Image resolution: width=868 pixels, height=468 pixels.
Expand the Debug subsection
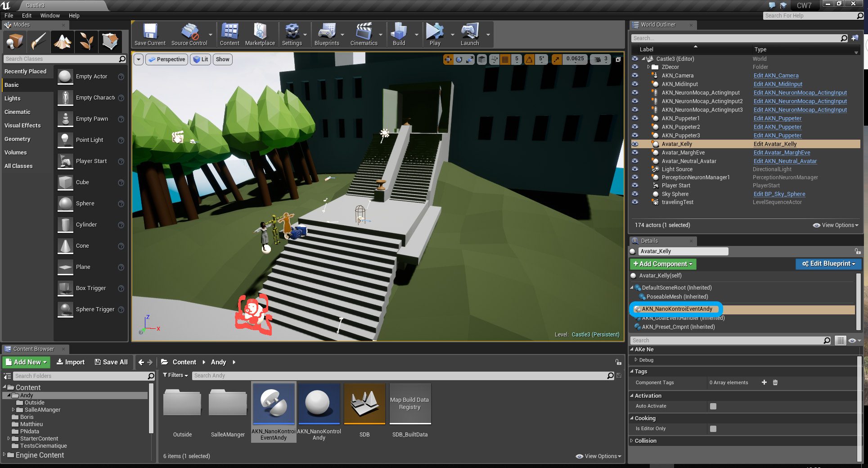(636, 360)
